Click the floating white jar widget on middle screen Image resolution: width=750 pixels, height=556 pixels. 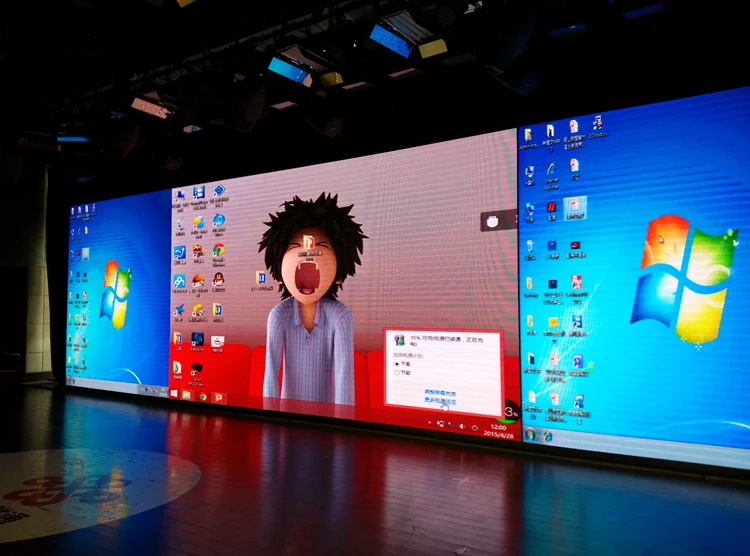(x=493, y=222)
